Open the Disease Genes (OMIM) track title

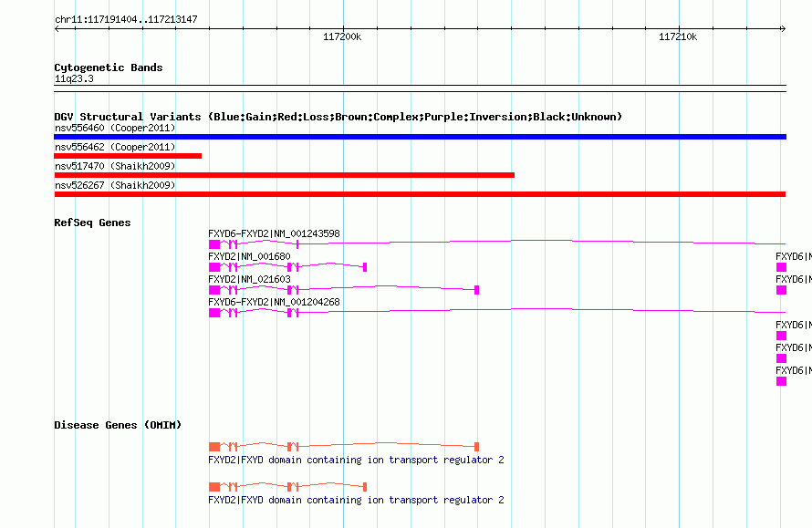(x=118, y=425)
